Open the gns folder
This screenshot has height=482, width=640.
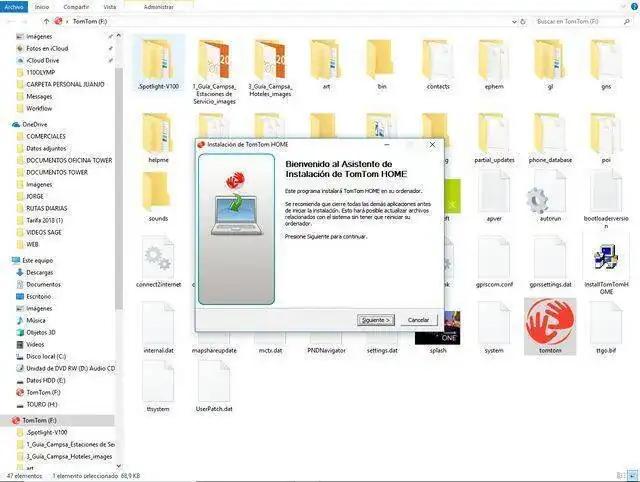point(606,60)
